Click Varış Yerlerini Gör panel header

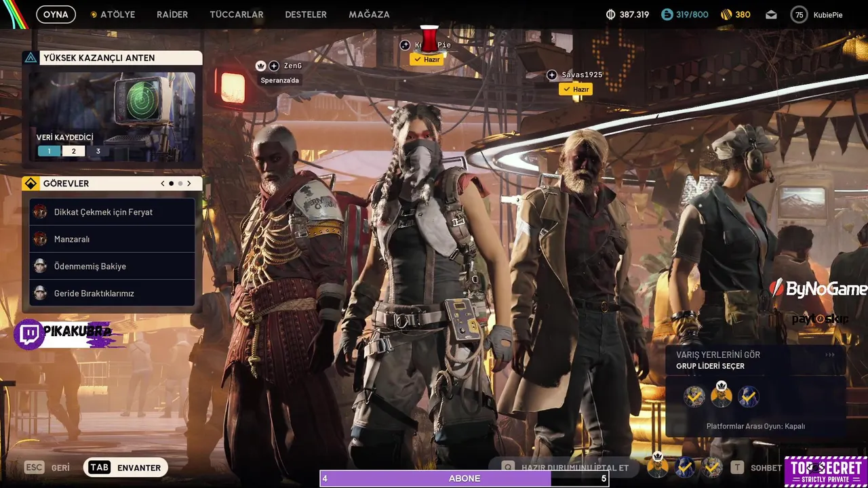pyautogui.click(x=755, y=360)
